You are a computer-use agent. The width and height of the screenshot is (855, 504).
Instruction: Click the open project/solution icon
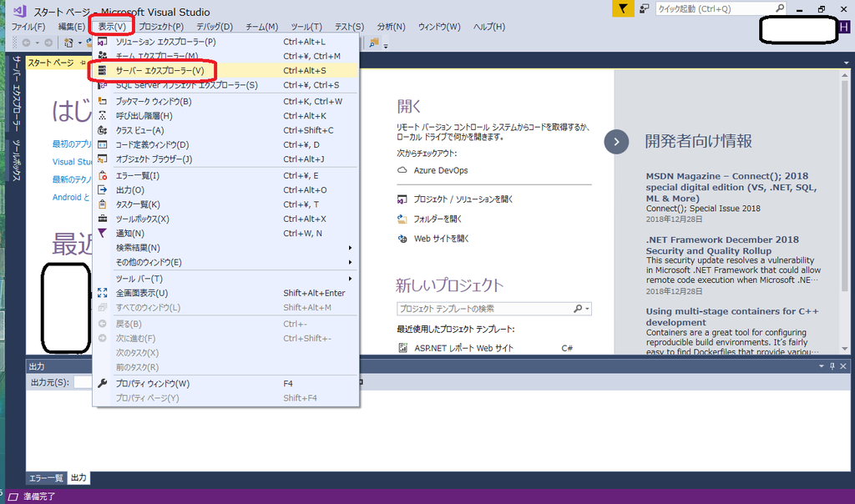(x=402, y=199)
